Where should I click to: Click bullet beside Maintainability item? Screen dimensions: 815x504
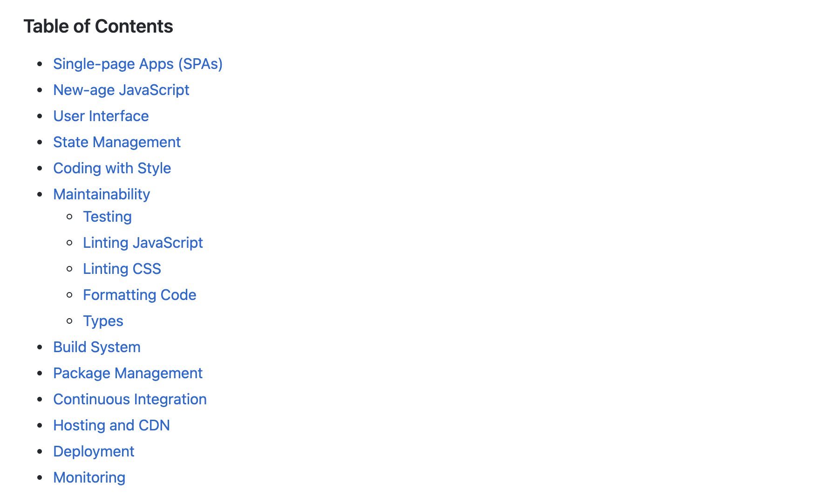point(40,194)
